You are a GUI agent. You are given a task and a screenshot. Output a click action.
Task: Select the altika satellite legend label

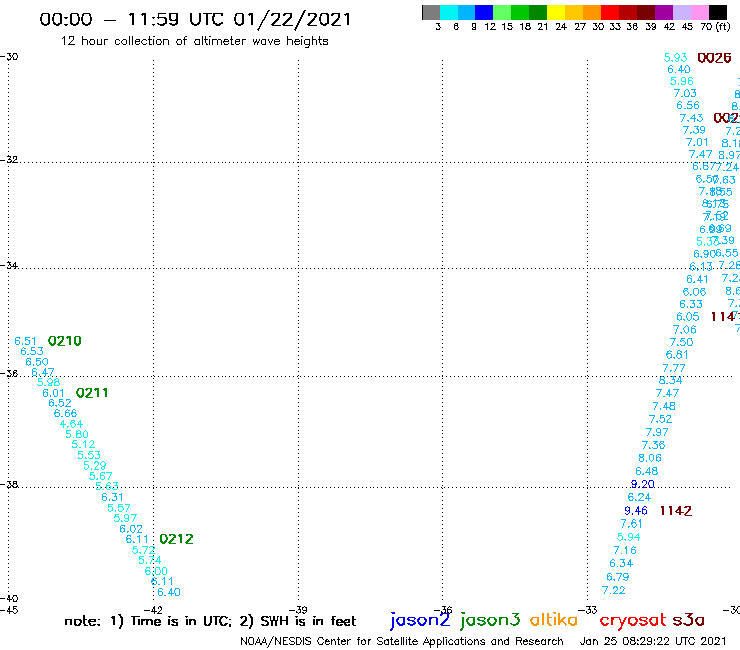554,620
